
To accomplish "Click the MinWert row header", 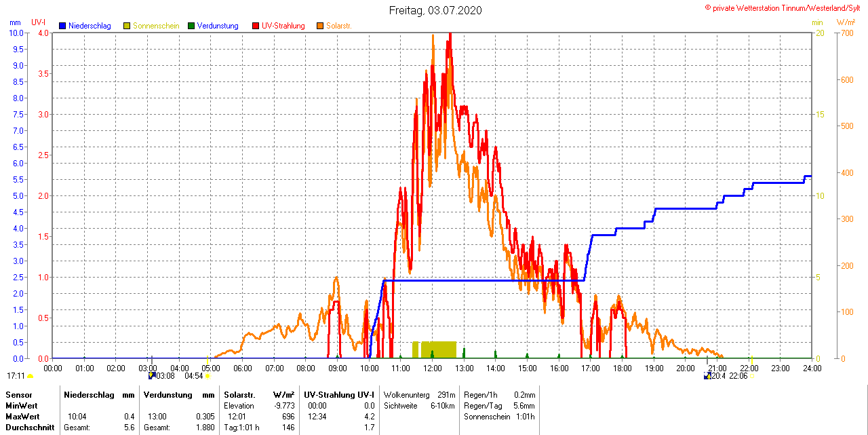I will 22,405.
